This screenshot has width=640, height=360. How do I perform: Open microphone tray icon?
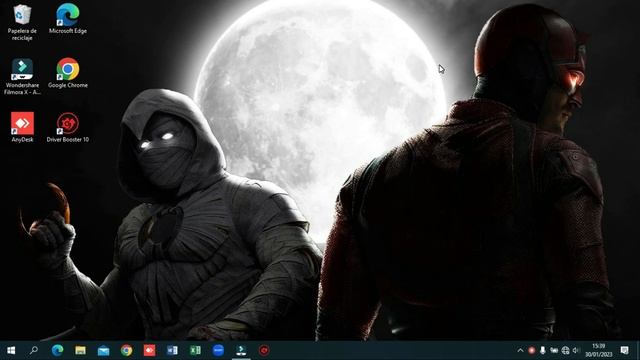tap(542, 350)
